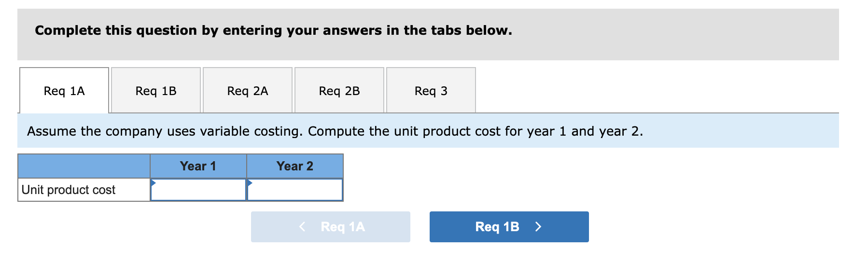Click the left chevron on Req 1A button
Screen dimensions: 868x278
[302, 227]
